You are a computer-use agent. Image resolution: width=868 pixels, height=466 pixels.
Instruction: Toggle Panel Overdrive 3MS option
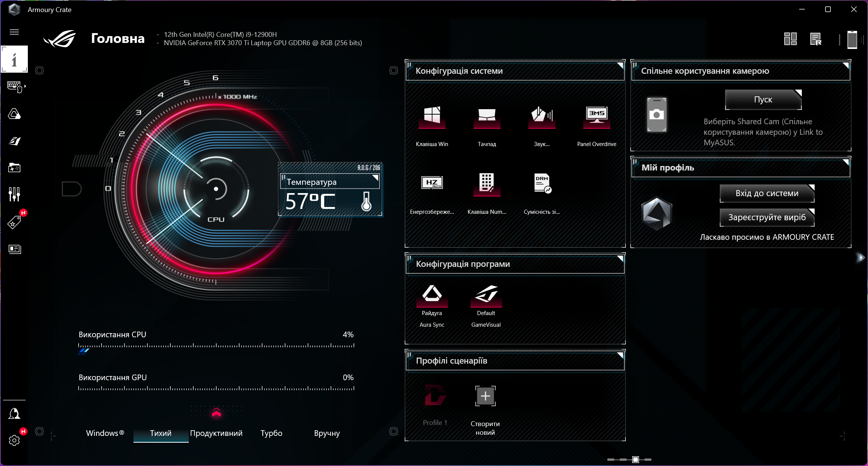pyautogui.click(x=596, y=116)
